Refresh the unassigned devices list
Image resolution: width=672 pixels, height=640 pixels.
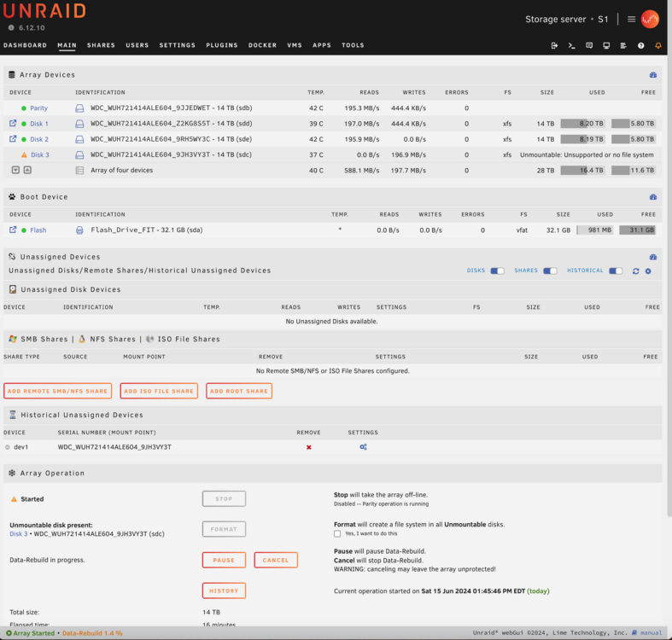coord(635,271)
